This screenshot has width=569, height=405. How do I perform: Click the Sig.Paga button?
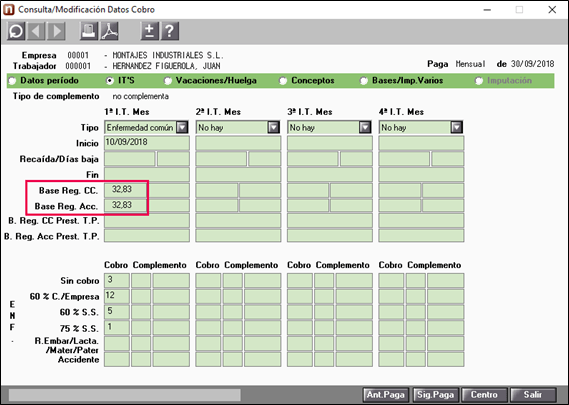435,394
